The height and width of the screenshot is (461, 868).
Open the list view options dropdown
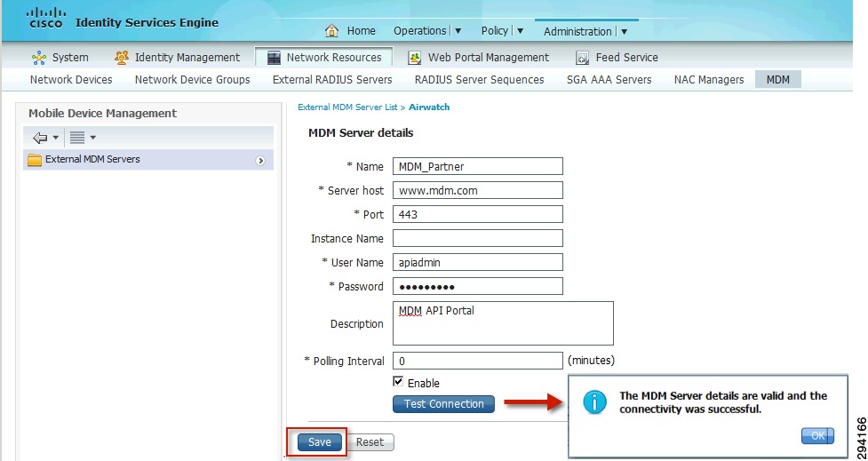click(92, 138)
